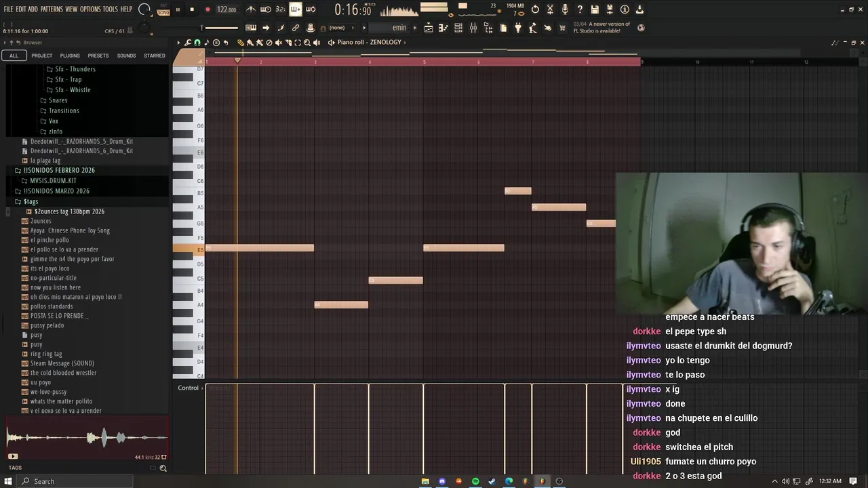868x488 pixels.
Task: Open the OPTIONS menu
Action: (x=90, y=9)
